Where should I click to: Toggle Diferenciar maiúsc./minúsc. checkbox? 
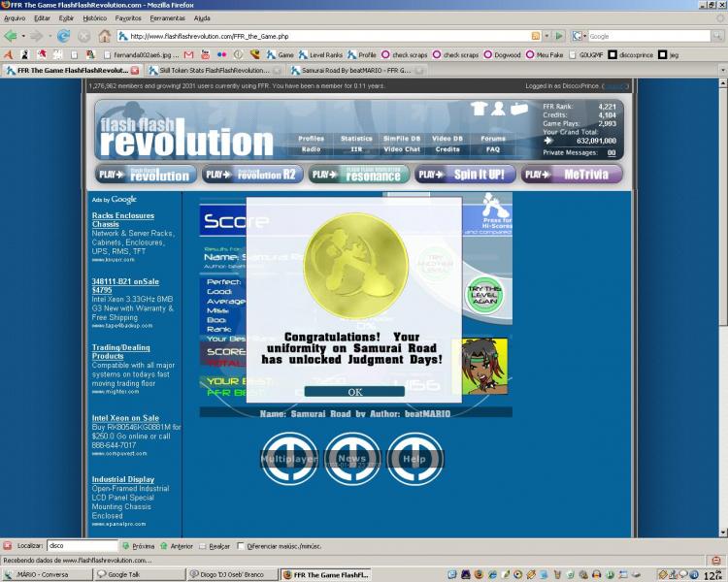[241, 546]
